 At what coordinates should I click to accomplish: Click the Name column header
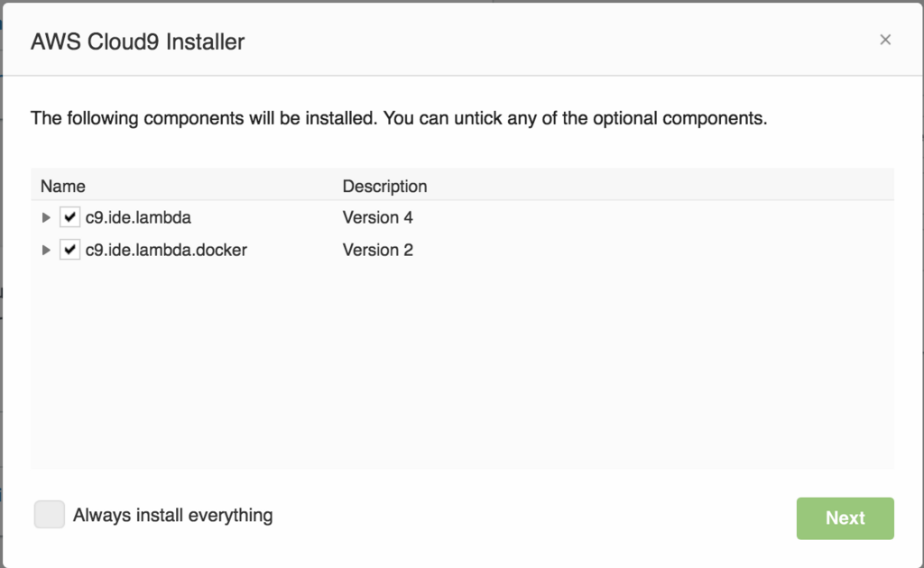click(x=63, y=187)
